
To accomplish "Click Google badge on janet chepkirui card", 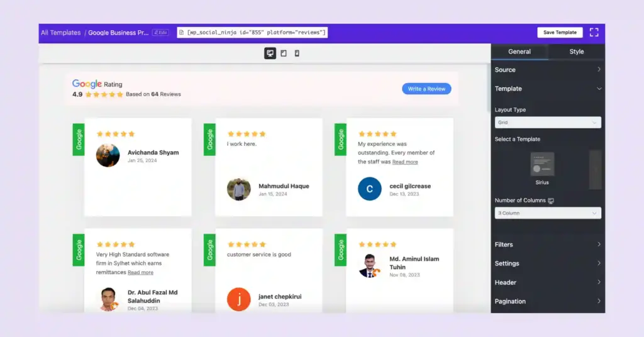I will click(209, 250).
